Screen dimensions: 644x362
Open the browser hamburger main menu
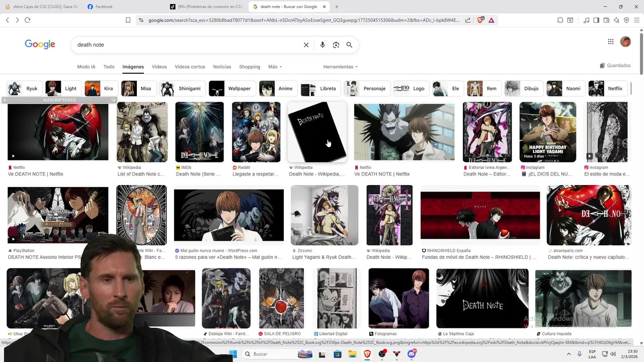click(636, 20)
